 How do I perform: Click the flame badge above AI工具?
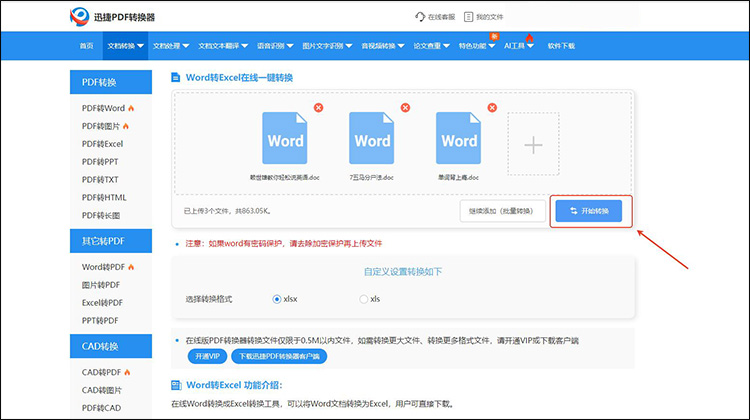pos(529,37)
